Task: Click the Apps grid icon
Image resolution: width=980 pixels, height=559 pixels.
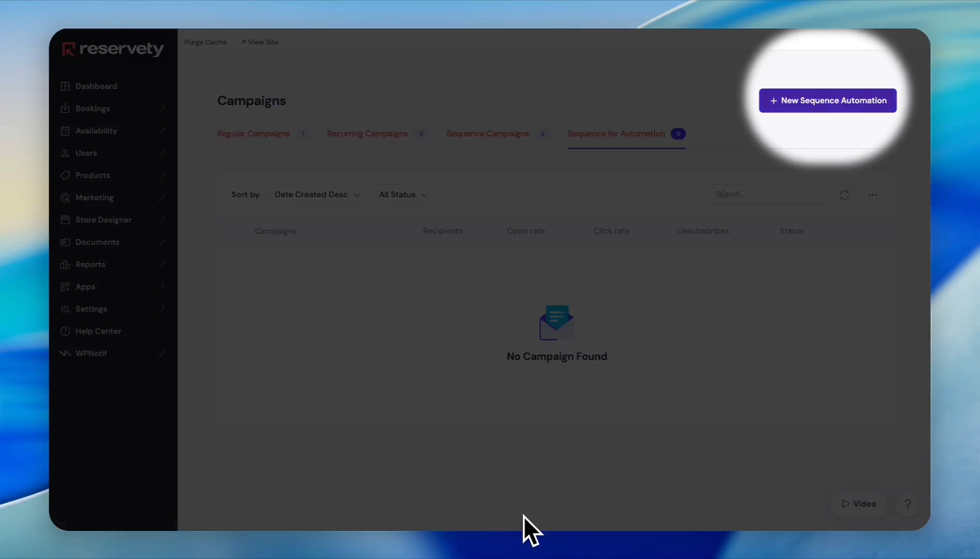Action: click(x=65, y=286)
